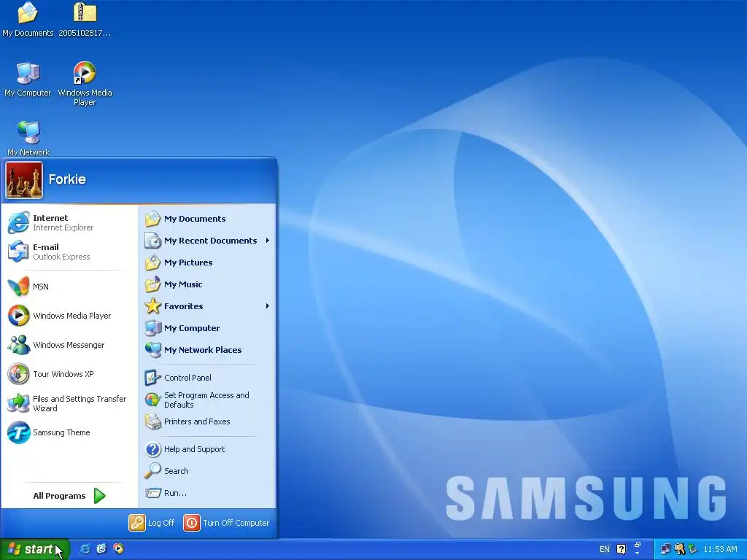The height and width of the screenshot is (560, 747).
Task: Click the Forkie chess user picture
Action: click(x=24, y=180)
